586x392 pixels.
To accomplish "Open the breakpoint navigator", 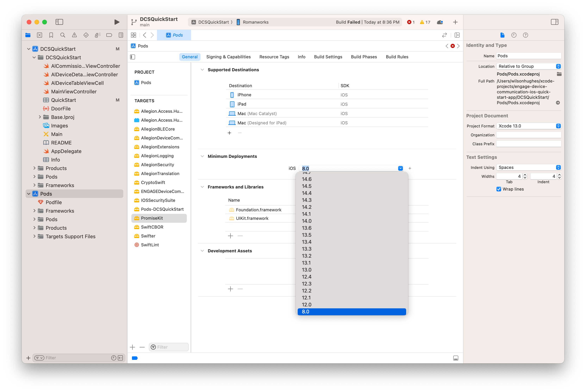I will point(109,35).
